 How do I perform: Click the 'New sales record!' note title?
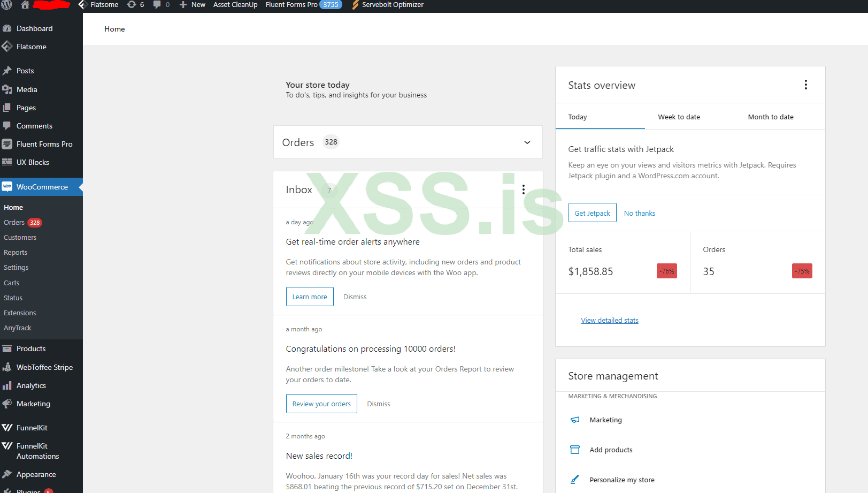319,456
